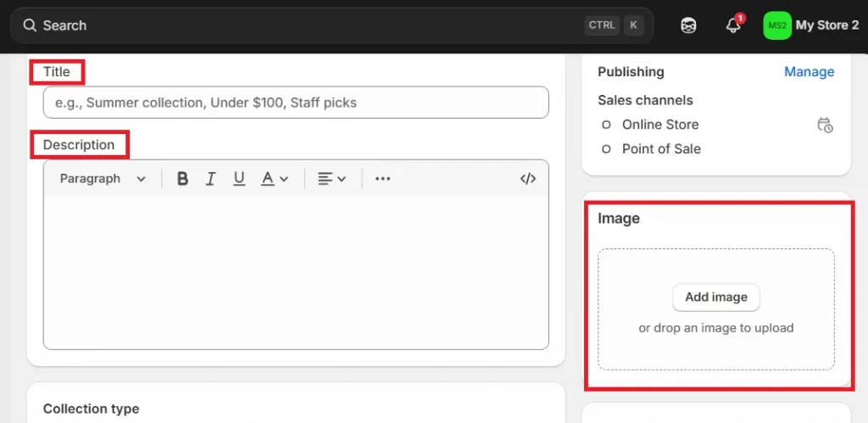Toggle italic text formatting
The height and width of the screenshot is (423, 868).
tap(211, 179)
